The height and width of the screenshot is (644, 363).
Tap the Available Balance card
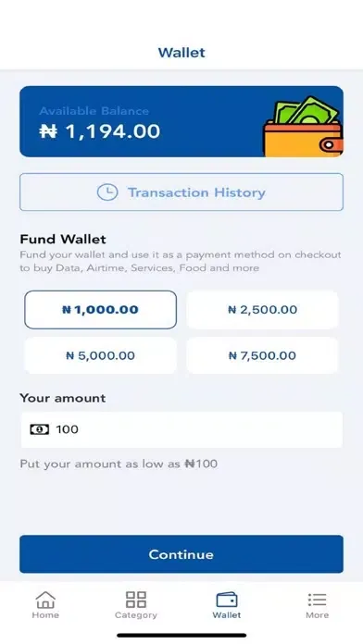[181, 121]
